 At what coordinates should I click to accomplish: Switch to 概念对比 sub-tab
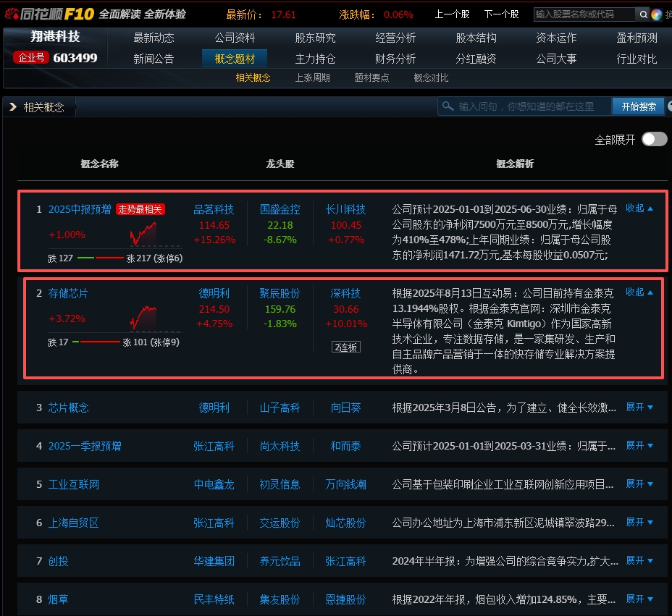point(431,78)
